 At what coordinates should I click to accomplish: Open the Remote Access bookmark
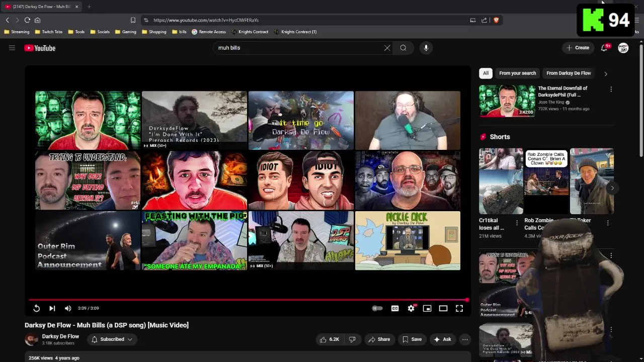(x=209, y=32)
